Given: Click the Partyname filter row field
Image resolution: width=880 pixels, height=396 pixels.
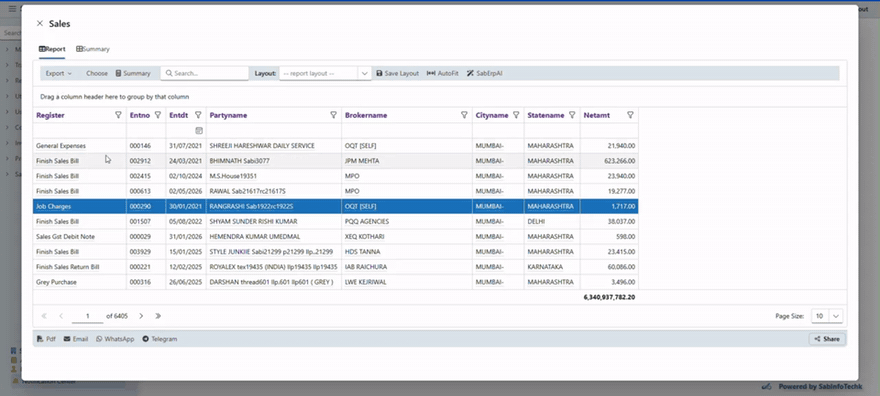Looking at the screenshot, I should pos(274,131).
